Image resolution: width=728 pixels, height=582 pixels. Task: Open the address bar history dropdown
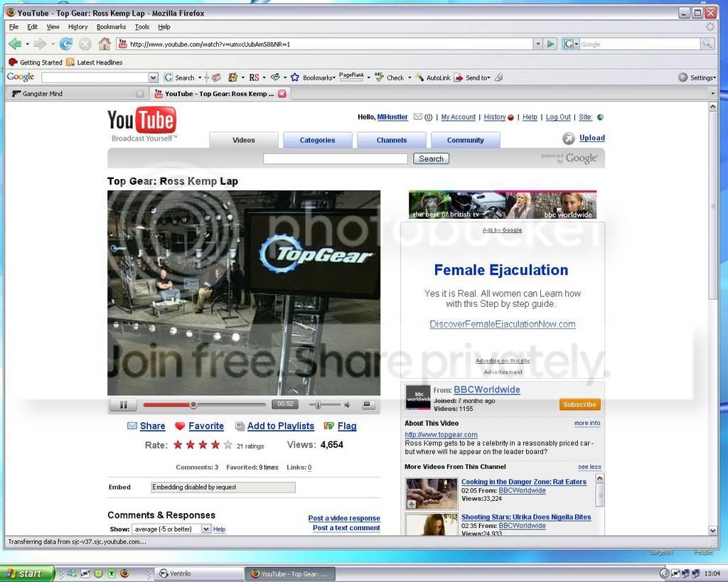[538, 44]
